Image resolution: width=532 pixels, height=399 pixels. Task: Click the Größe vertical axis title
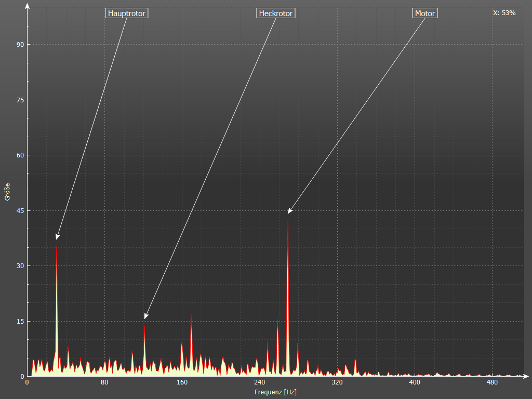(7, 192)
